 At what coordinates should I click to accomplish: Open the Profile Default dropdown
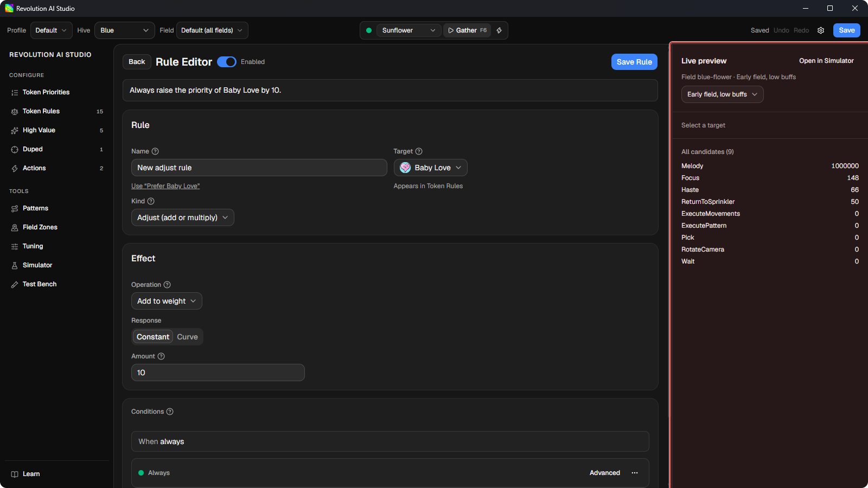[51, 30]
